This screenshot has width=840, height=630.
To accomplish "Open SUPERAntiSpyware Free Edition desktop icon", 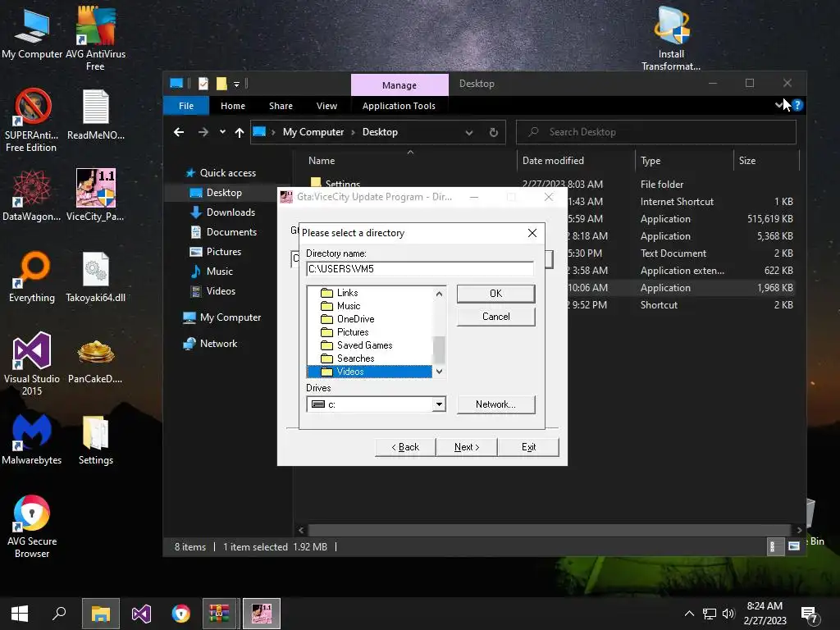I will coord(31,120).
